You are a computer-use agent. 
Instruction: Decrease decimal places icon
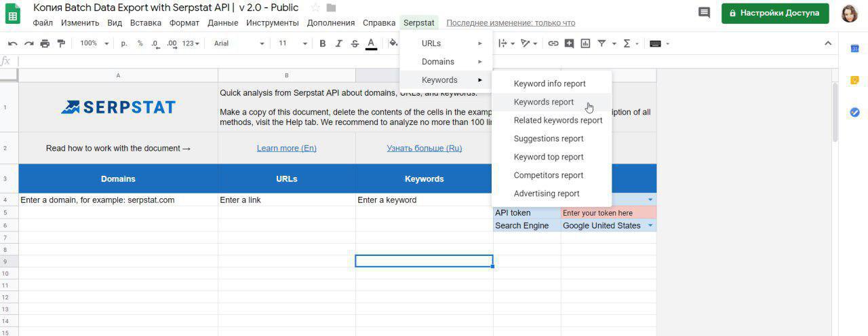(155, 43)
